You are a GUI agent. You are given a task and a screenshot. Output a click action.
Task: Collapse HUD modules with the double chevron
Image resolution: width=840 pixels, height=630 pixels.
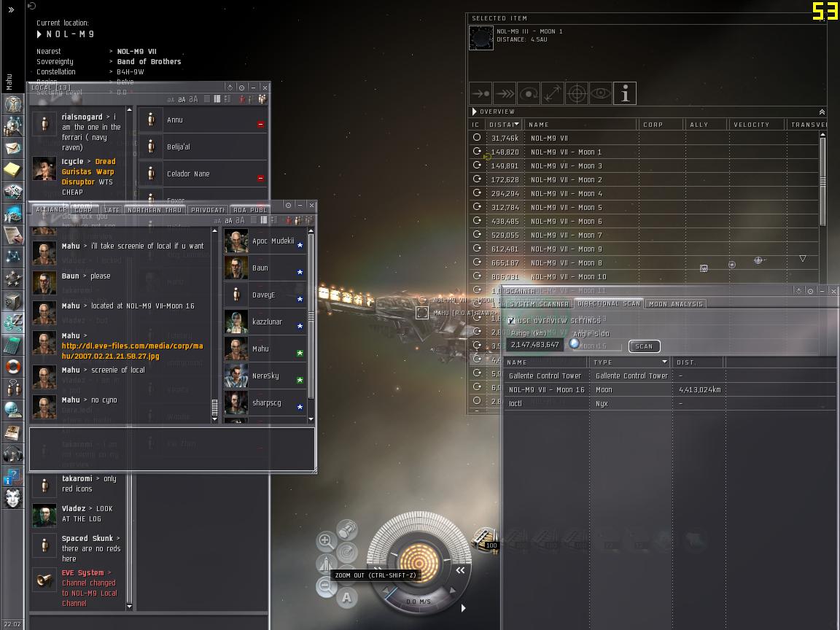(460, 570)
